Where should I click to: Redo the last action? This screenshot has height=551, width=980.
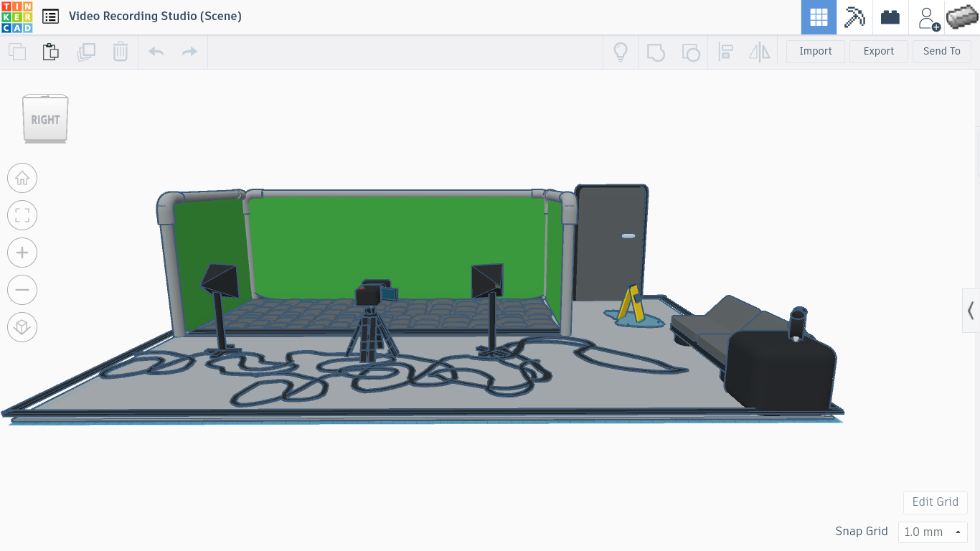[x=189, y=52]
